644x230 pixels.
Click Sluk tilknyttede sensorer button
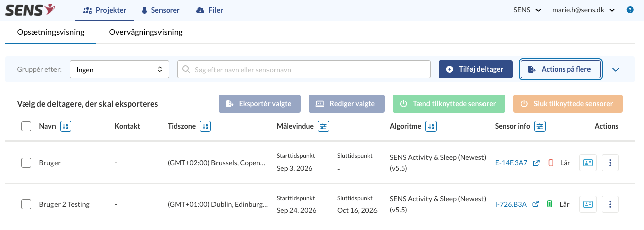568,104
